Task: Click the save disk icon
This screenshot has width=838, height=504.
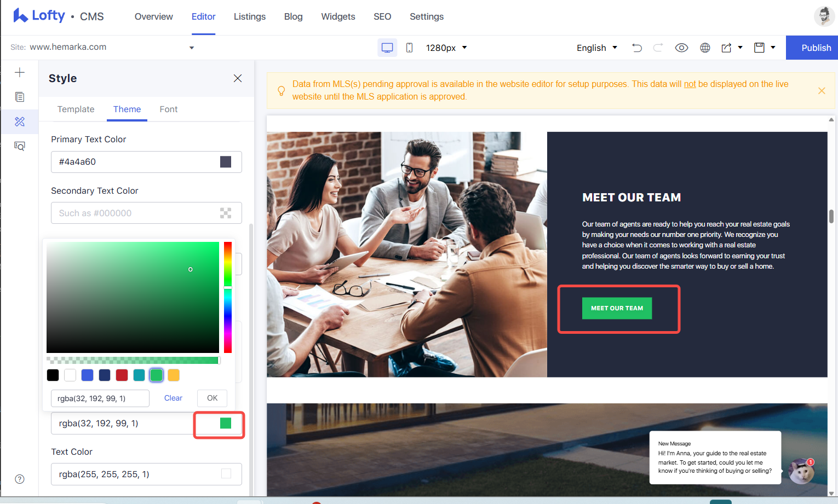Action: tap(759, 48)
